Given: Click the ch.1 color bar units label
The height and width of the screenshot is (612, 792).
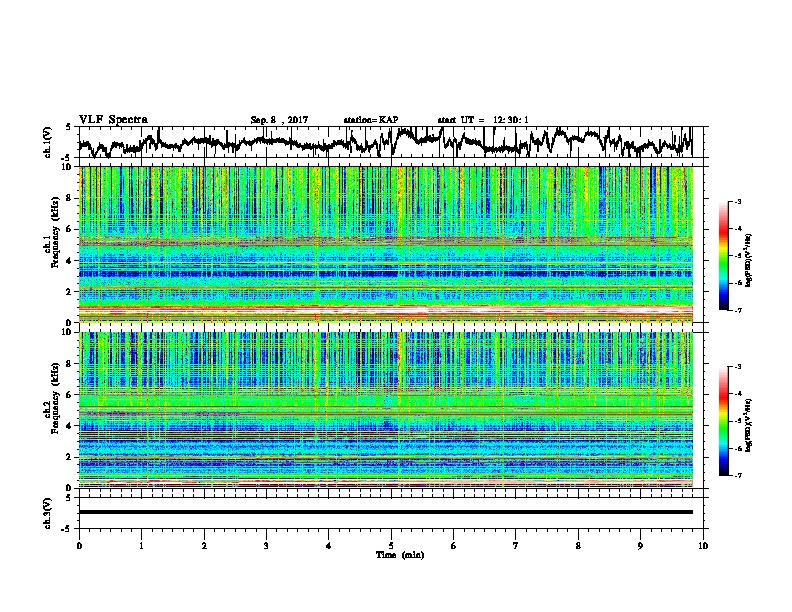Looking at the screenshot, I should (749, 260).
